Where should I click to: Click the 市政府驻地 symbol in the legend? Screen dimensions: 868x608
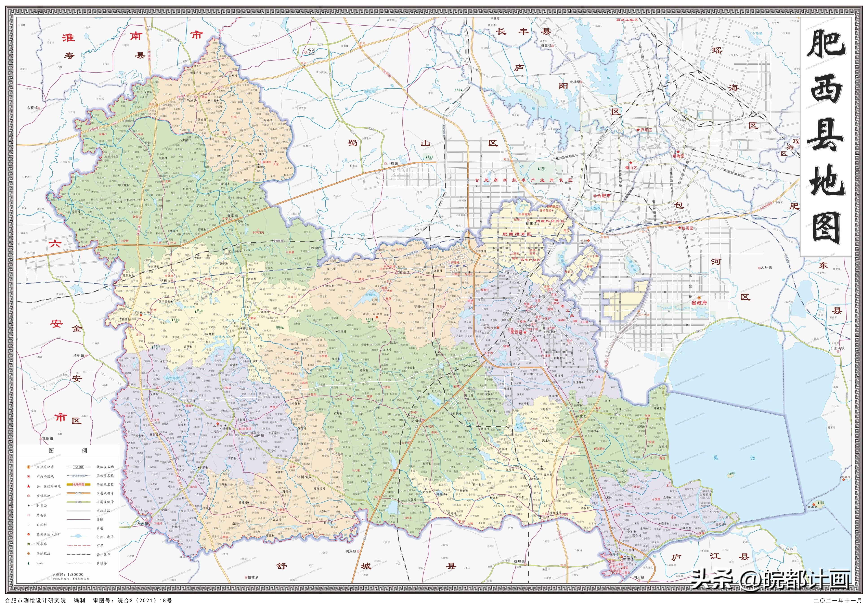28,477
